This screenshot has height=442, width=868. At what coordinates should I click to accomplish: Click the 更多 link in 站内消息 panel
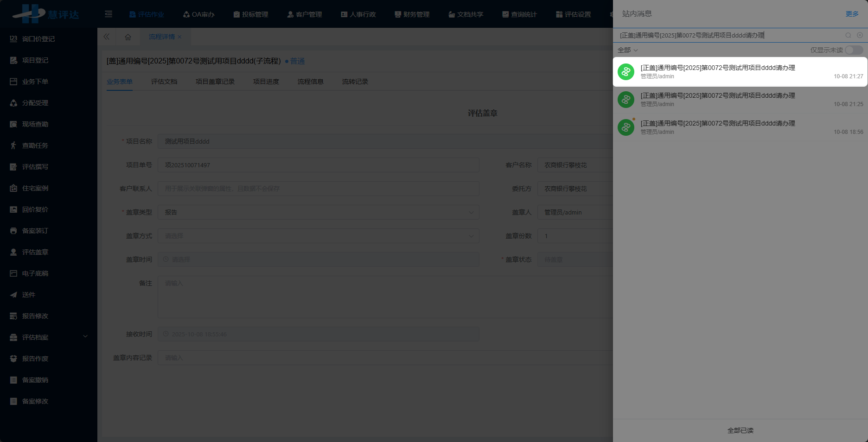point(852,14)
